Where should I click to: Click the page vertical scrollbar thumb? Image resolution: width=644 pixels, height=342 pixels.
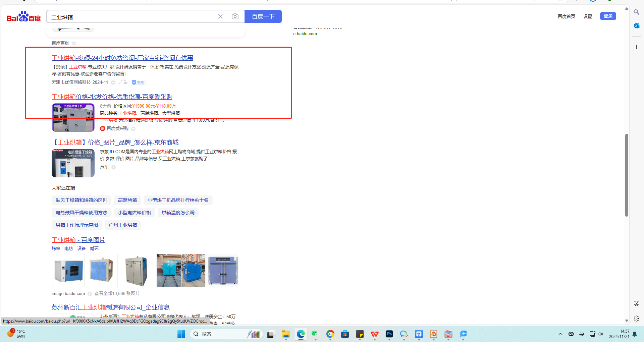point(626,174)
